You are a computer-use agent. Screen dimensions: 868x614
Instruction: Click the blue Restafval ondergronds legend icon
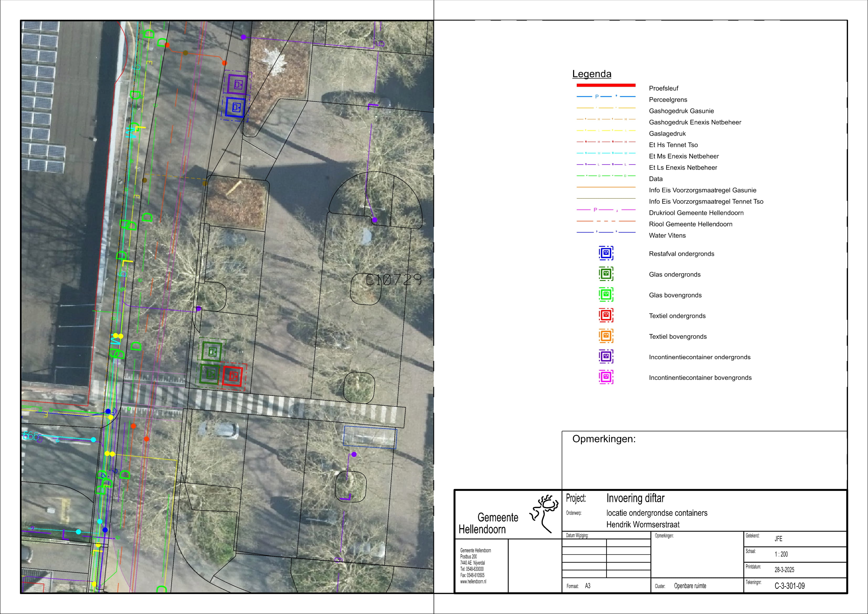point(606,253)
